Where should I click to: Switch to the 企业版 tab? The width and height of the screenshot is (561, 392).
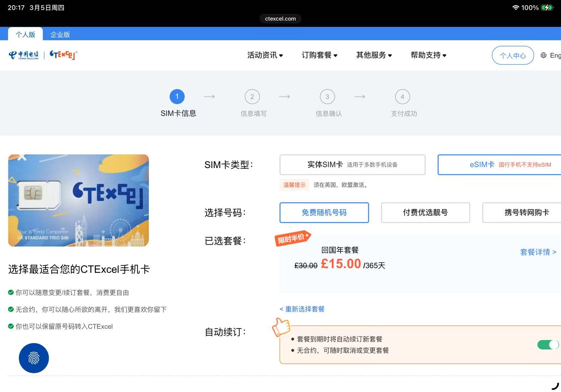[x=60, y=34]
